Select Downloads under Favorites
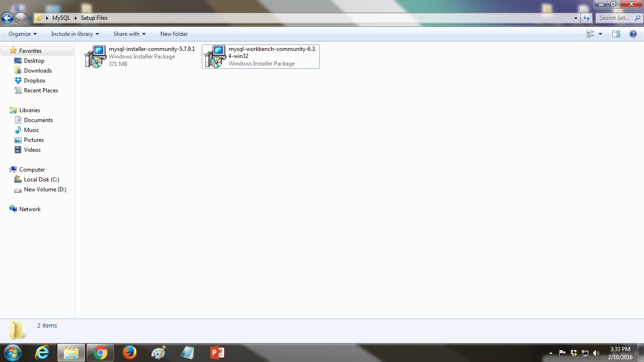 click(x=38, y=71)
